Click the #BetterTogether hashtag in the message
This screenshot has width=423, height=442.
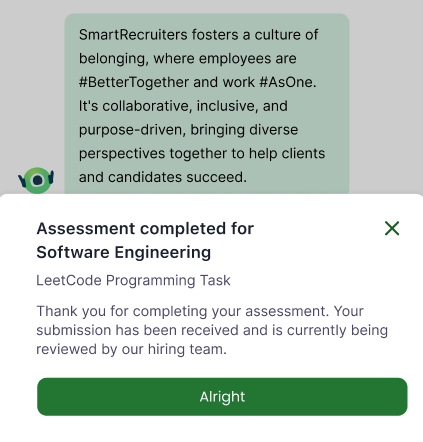(134, 82)
